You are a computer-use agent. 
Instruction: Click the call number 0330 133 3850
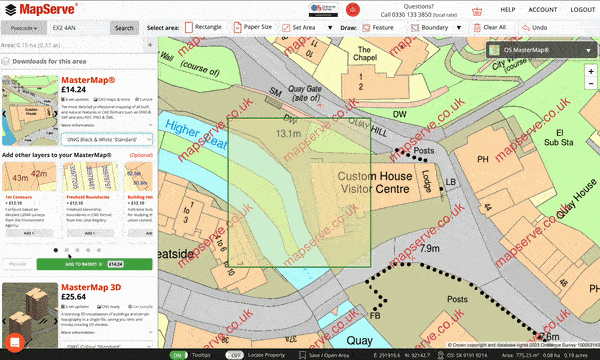411,15
